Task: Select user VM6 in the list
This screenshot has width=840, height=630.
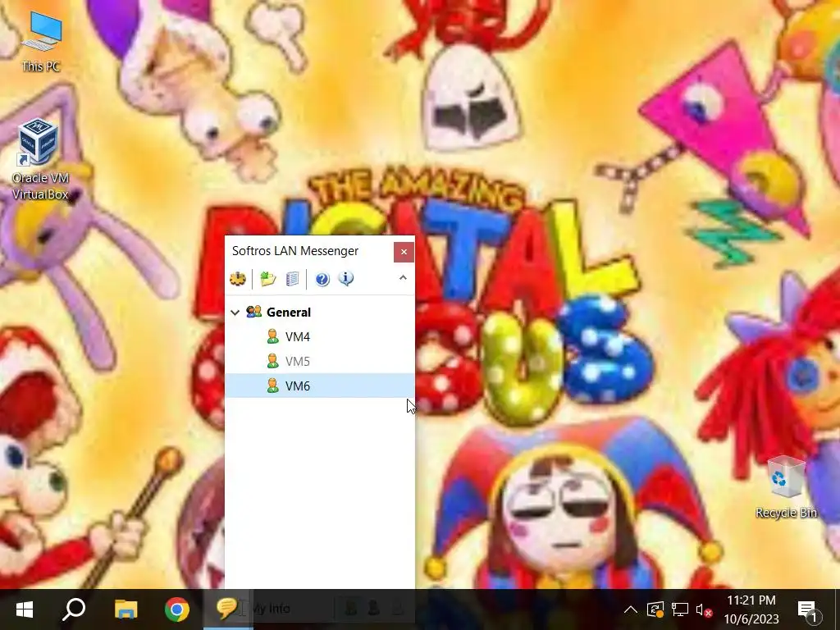Action: point(320,386)
